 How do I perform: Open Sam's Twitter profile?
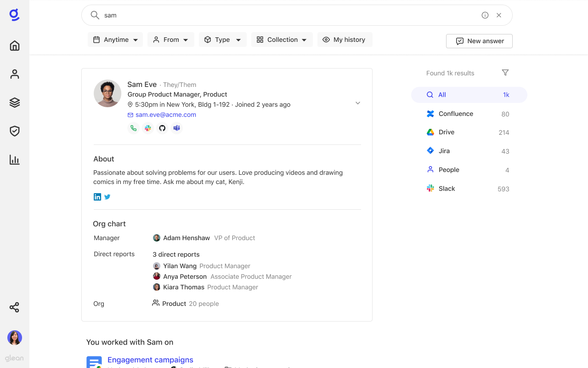click(107, 196)
